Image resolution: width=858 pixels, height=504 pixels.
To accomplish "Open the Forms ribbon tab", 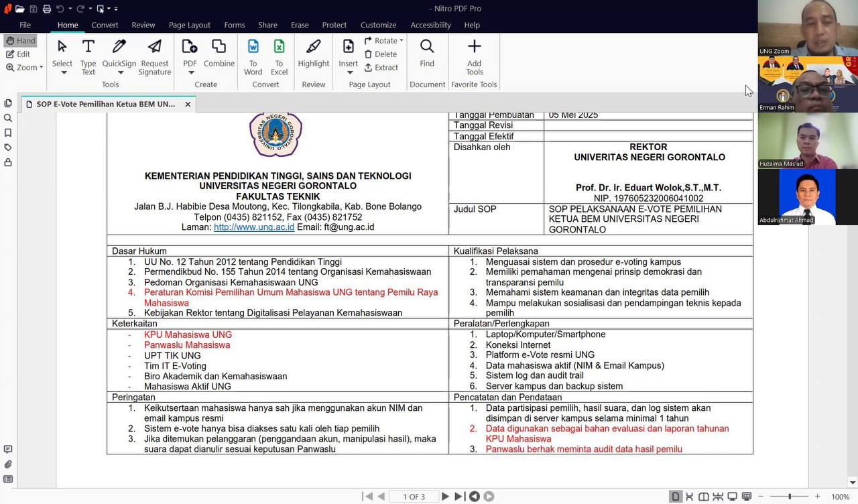I will coord(235,25).
